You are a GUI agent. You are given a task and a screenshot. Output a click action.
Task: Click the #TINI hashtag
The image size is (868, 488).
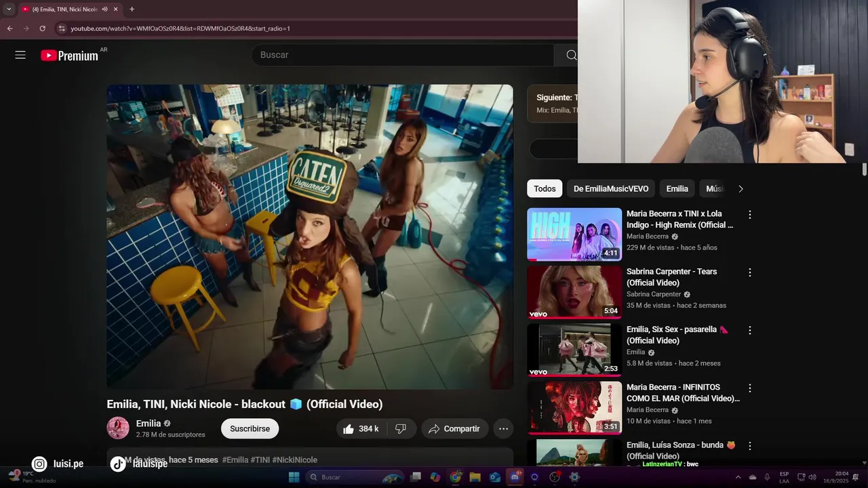point(260,460)
